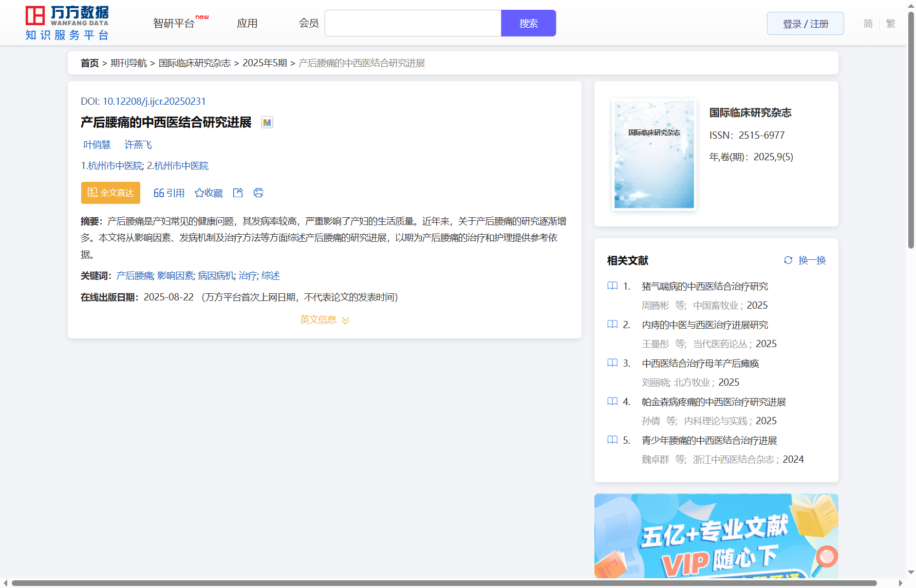Click book icon beside first related article

point(612,286)
